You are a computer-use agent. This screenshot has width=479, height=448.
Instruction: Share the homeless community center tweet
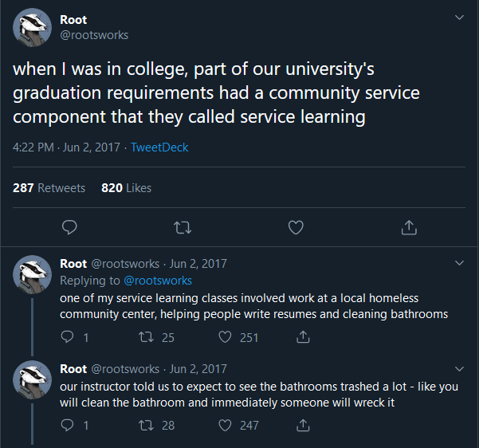point(303,337)
